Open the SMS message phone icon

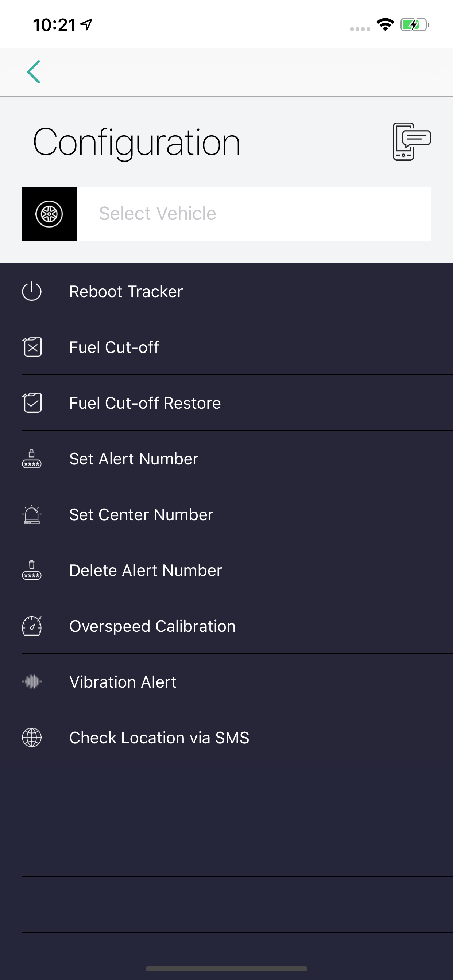pyautogui.click(x=411, y=141)
